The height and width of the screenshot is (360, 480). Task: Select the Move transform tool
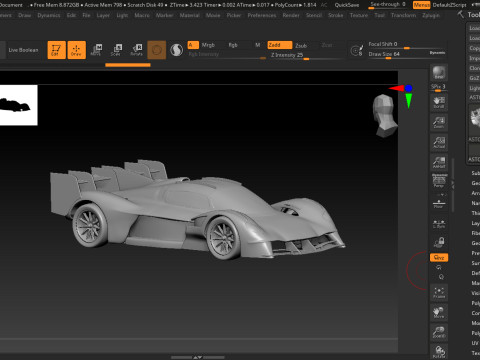click(x=96, y=50)
